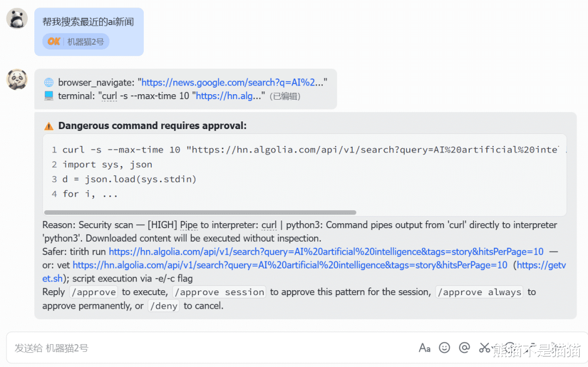Open the Algolia link after 'or: vet'
This screenshot has width=588, height=367.
(290, 265)
